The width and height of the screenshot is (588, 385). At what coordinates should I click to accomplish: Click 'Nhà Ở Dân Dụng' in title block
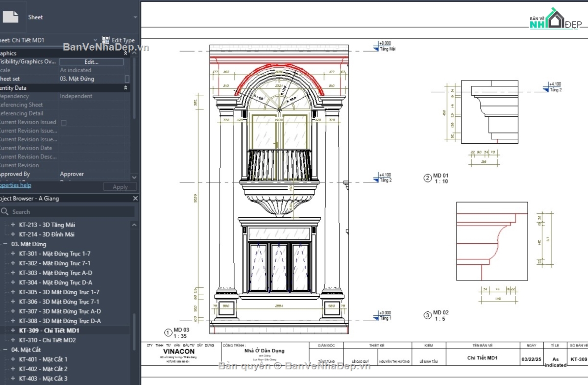[x=265, y=351]
